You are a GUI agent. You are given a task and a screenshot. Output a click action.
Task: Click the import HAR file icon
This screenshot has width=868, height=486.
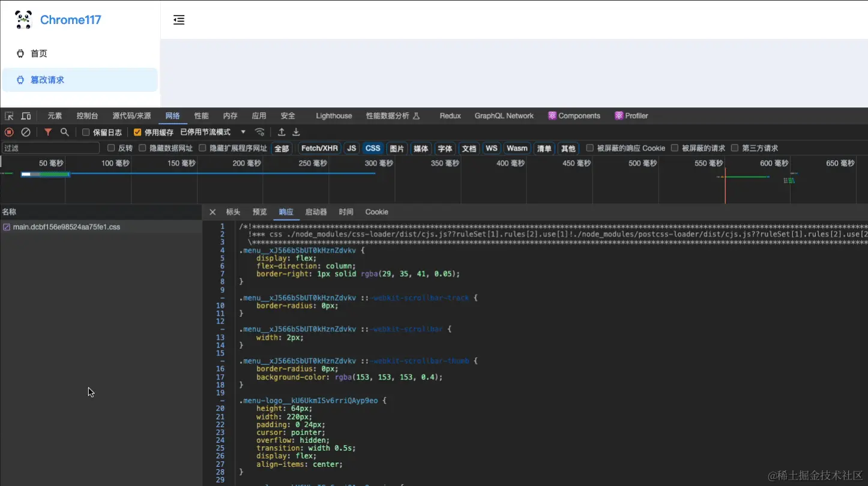(281, 131)
